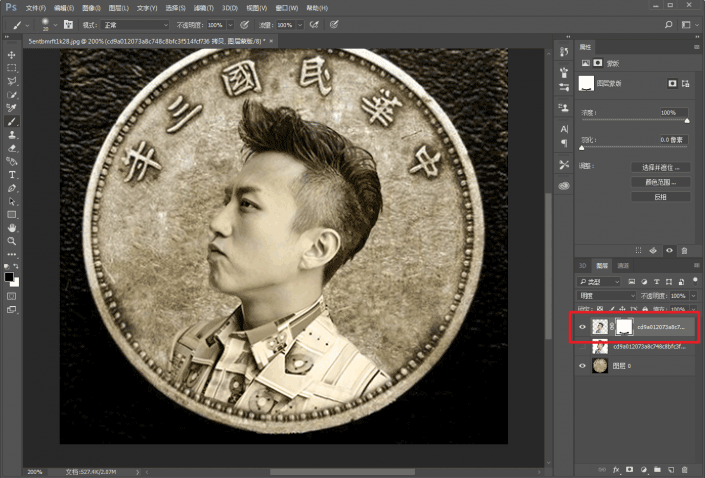This screenshot has width=705, height=478.
Task: Open the 编辑(E) menu
Action: 63,8
